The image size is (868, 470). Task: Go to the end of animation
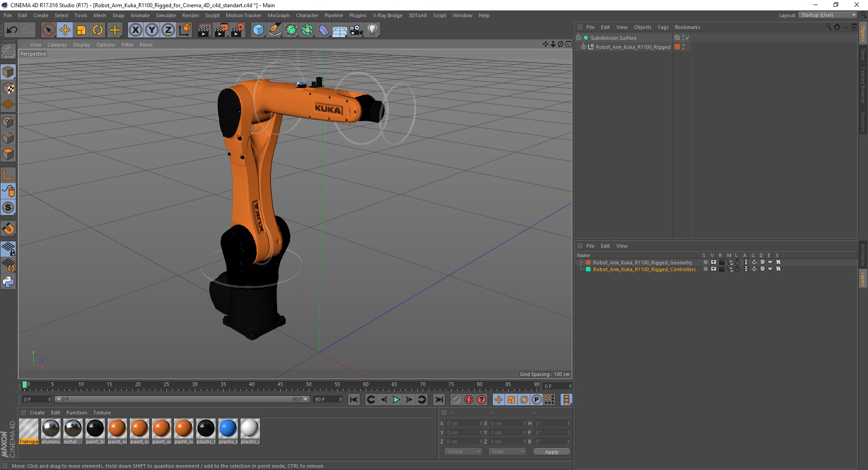(x=439, y=399)
